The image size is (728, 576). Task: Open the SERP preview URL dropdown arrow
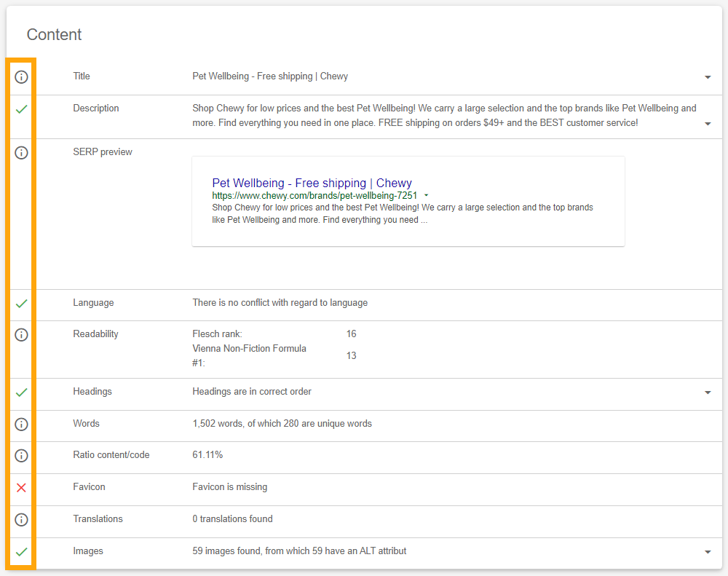[x=426, y=196]
